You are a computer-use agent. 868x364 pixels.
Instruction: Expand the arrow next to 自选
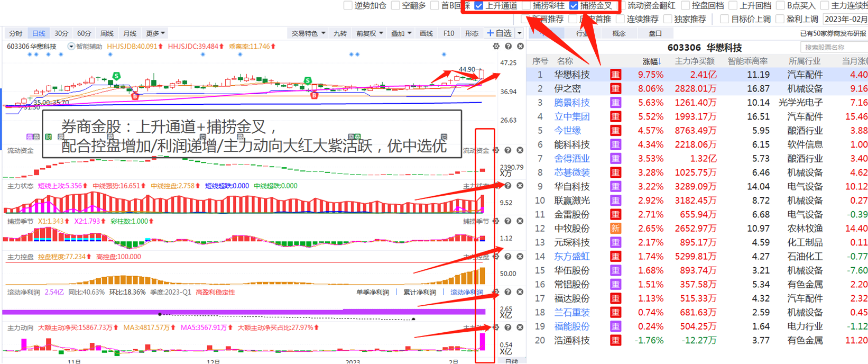click(520, 33)
